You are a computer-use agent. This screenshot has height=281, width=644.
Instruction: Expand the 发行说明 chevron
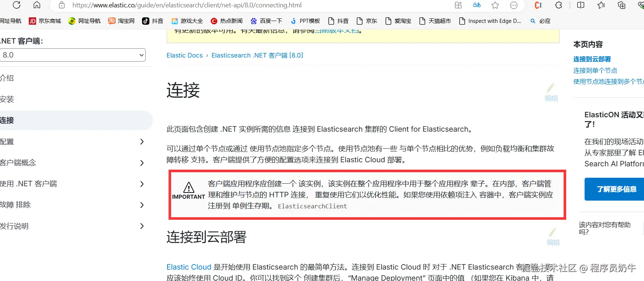[x=142, y=226]
